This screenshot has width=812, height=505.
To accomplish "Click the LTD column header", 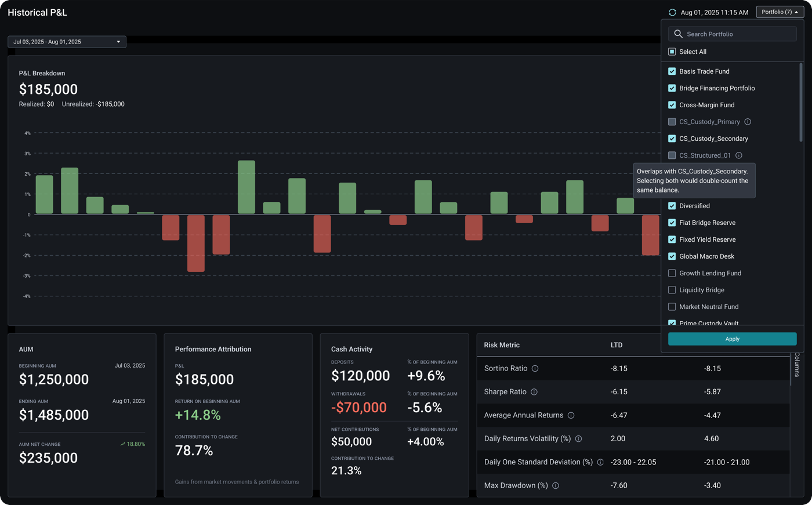I will [617, 345].
